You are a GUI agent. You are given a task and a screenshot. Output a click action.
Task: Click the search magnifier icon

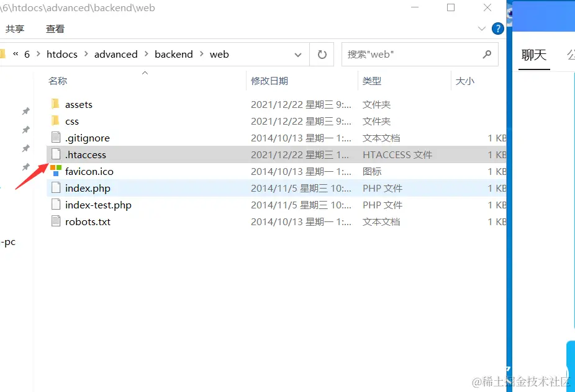coord(487,54)
